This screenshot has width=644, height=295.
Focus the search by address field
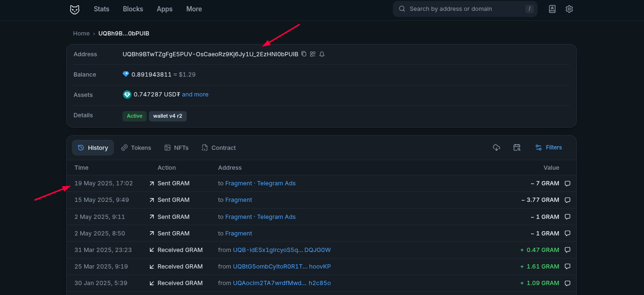coord(465,9)
